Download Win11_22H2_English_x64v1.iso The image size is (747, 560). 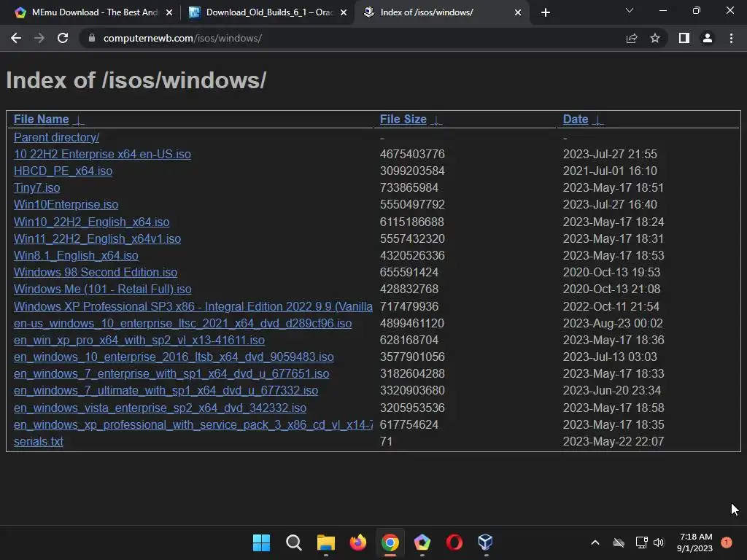point(97,238)
